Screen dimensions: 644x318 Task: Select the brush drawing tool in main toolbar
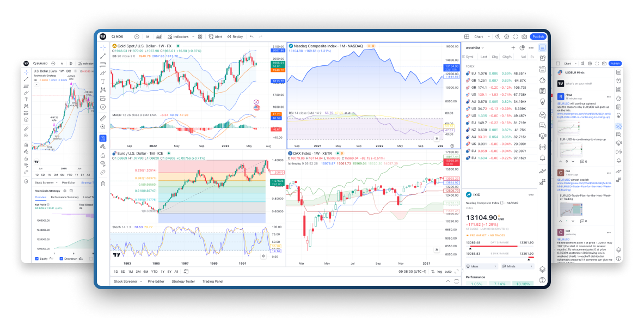pos(103,73)
